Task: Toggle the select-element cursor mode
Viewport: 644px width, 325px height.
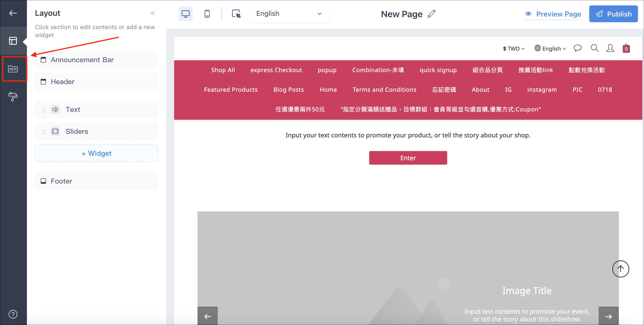Action: point(236,14)
